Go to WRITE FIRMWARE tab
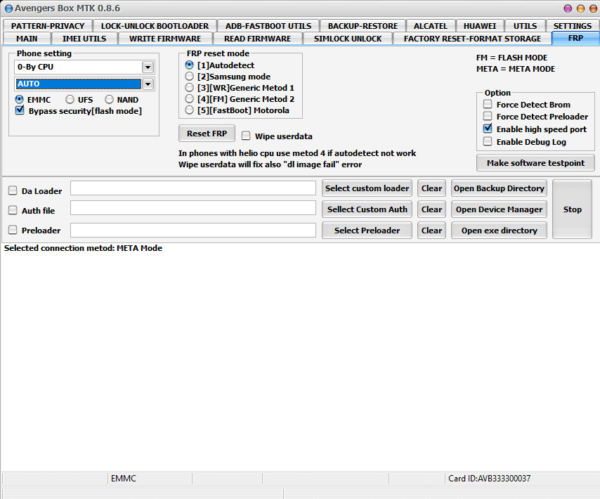Viewport: 600px width, 499px height. (x=165, y=39)
